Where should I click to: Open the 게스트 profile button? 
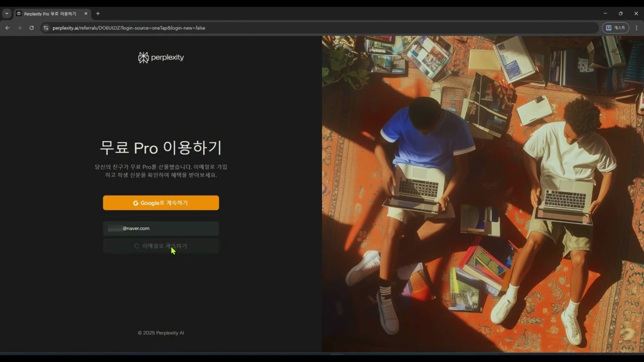tap(615, 28)
